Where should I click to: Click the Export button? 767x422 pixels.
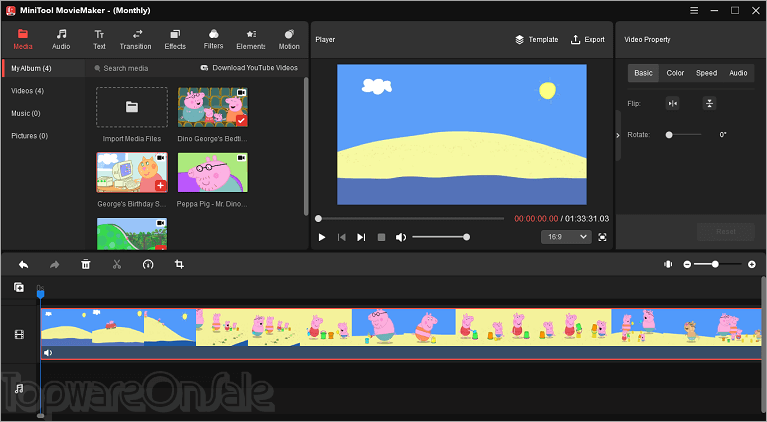coord(588,40)
